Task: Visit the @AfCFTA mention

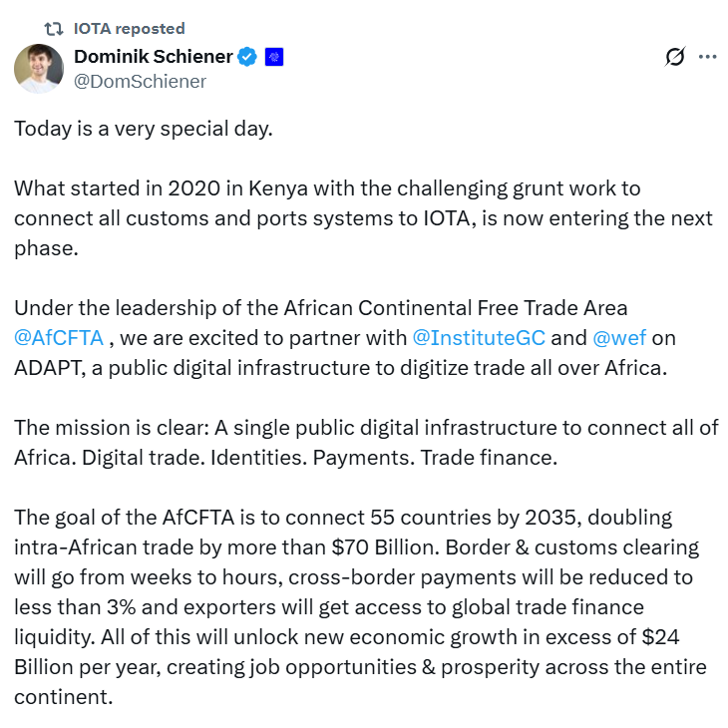Action: (x=59, y=338)
